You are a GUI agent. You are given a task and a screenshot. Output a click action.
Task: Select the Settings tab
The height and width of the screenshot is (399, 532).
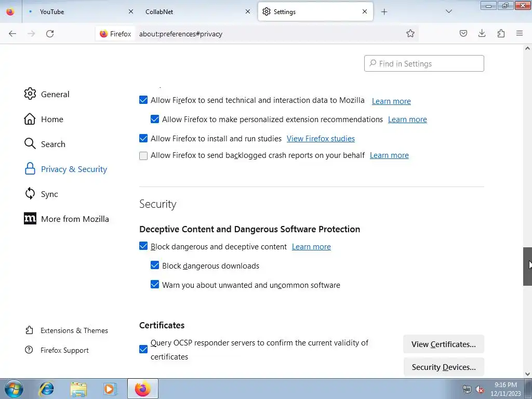tap(315, 11)
